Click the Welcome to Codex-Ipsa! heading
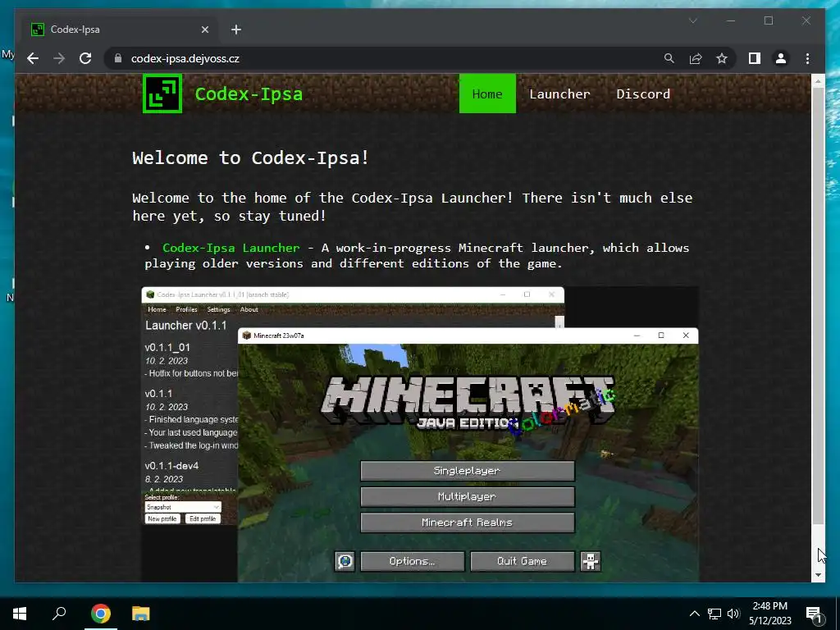This screenshot has height=630, width=840. pyautogui.click(x=251, y=157)
